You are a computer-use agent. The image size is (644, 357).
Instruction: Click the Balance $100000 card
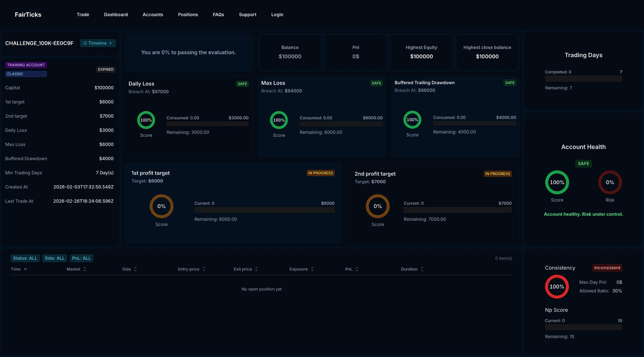(290, 52)
